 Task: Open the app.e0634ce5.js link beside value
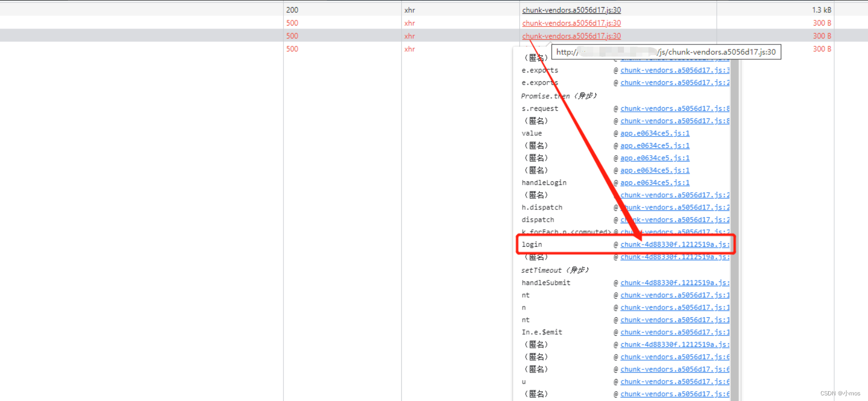(655, 133)
